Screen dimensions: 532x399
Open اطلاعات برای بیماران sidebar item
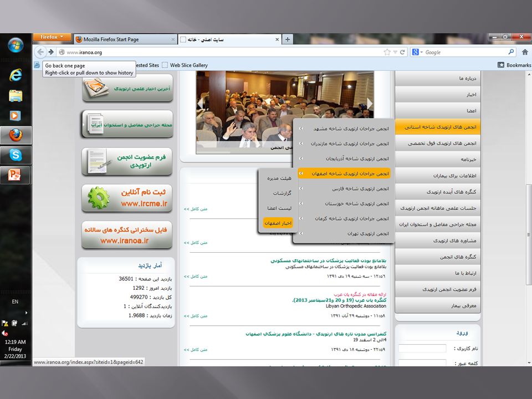(x=438, y=176)
